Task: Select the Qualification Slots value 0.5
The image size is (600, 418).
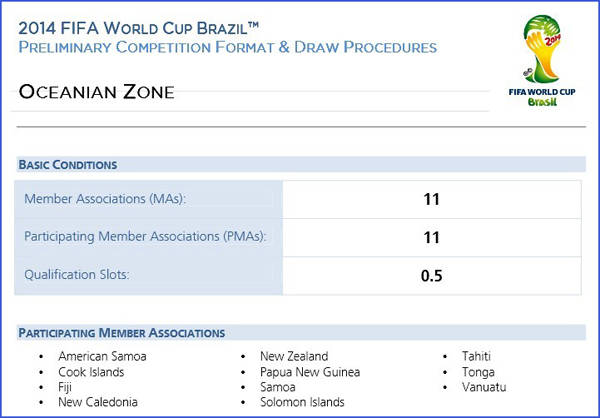Action: pyautogui.click(x=431, y=276)
